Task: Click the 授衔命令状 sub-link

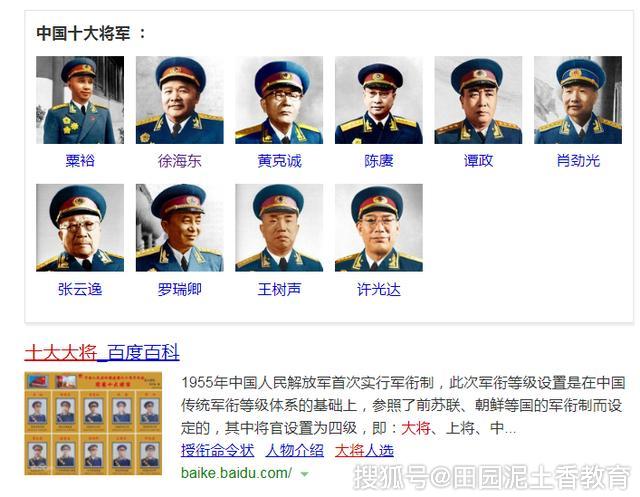Action: (218, 450)
